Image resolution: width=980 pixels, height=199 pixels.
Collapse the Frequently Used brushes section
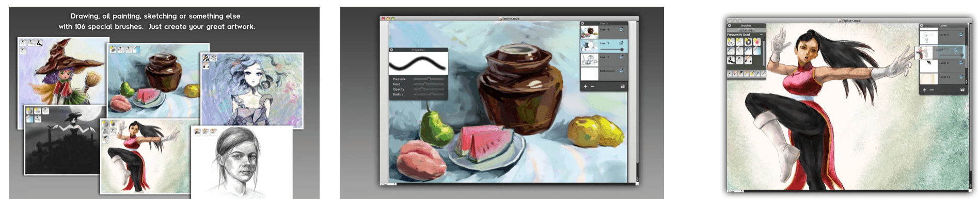761,35
